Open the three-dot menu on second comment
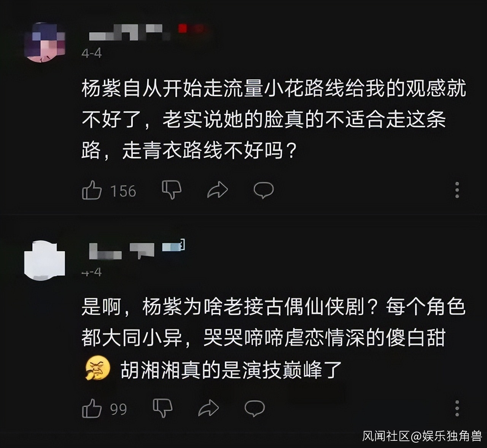The width and height of the screenshot is (487, 448). (x=457, y=408)
